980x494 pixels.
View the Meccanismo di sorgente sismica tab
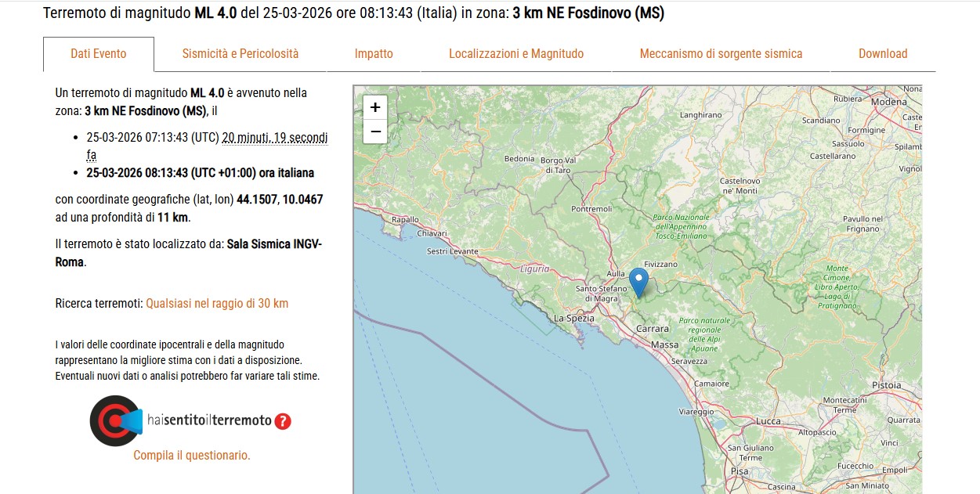(720, 53)
